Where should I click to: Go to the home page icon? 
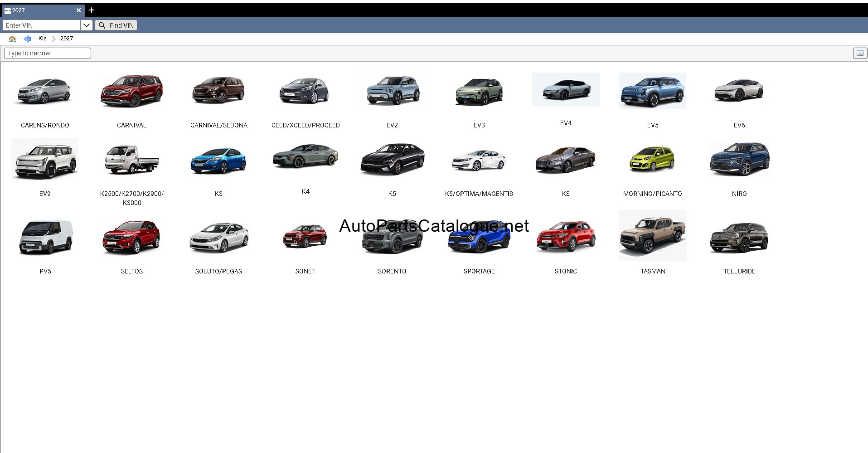12,39
